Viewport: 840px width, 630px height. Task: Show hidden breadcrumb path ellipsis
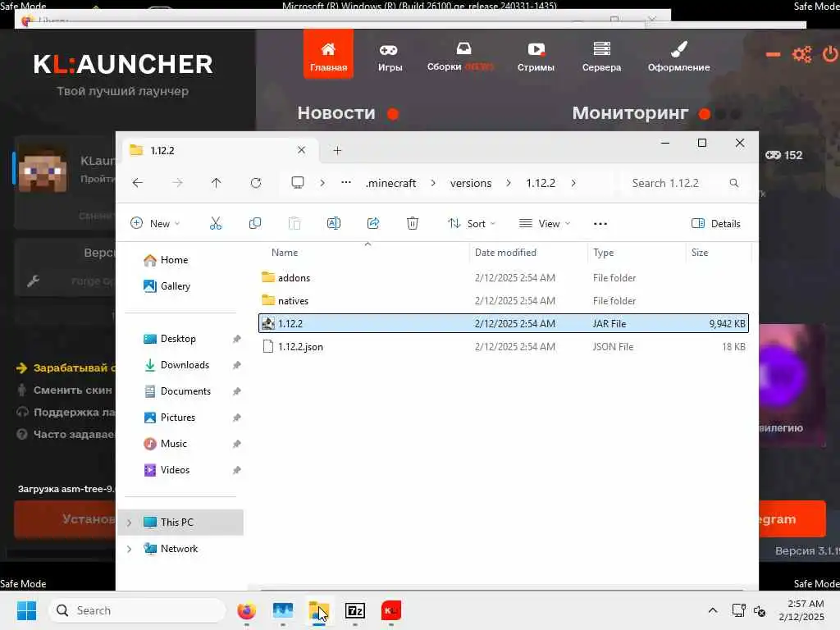tap(346, 183)
